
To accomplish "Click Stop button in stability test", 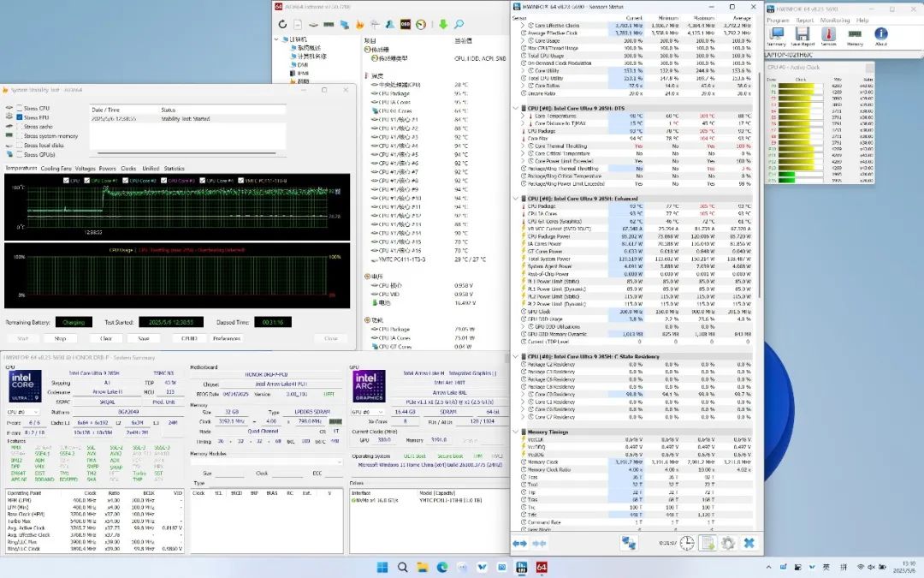I will tap(60, 338).
